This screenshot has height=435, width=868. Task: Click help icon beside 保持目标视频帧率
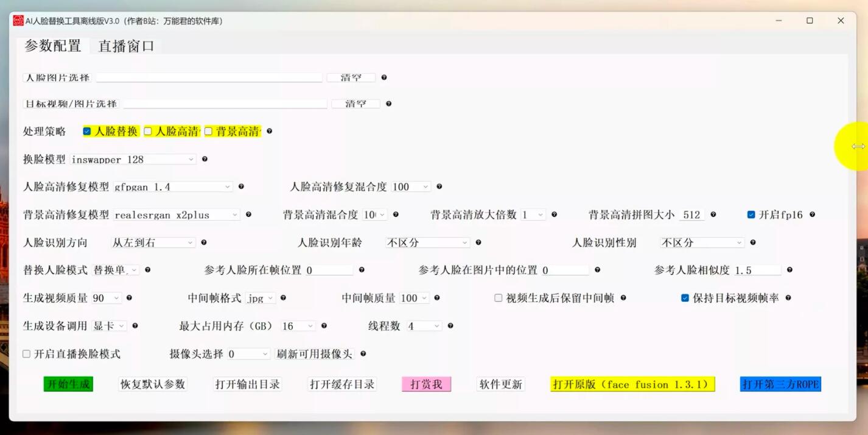(x=787, y=298)
